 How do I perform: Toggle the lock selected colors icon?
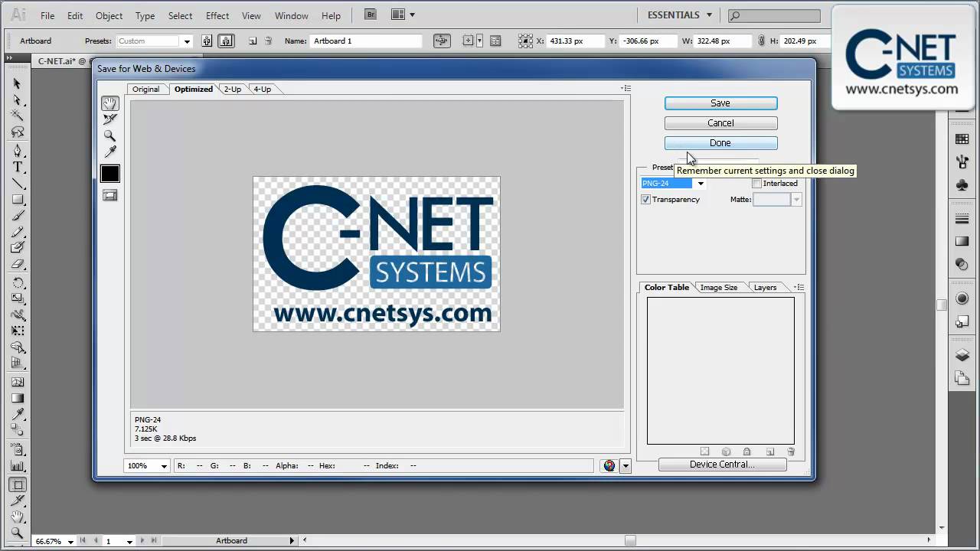click(x=747, y=452)
